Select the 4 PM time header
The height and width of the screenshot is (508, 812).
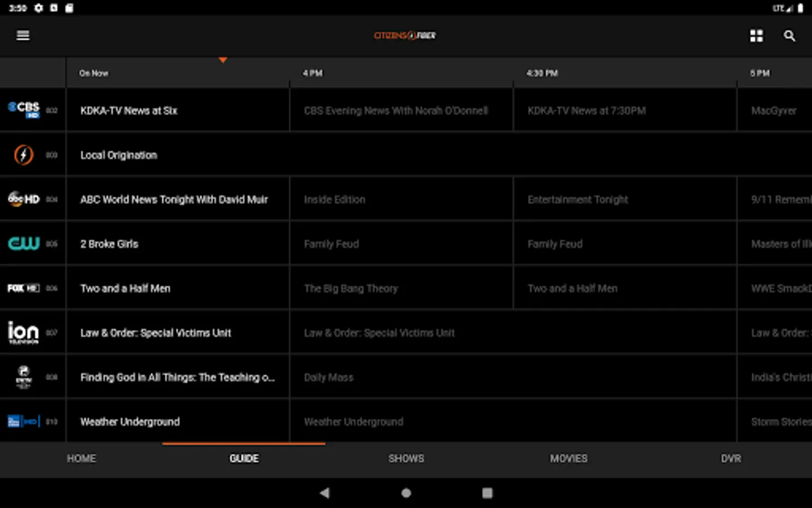(312, 73)
